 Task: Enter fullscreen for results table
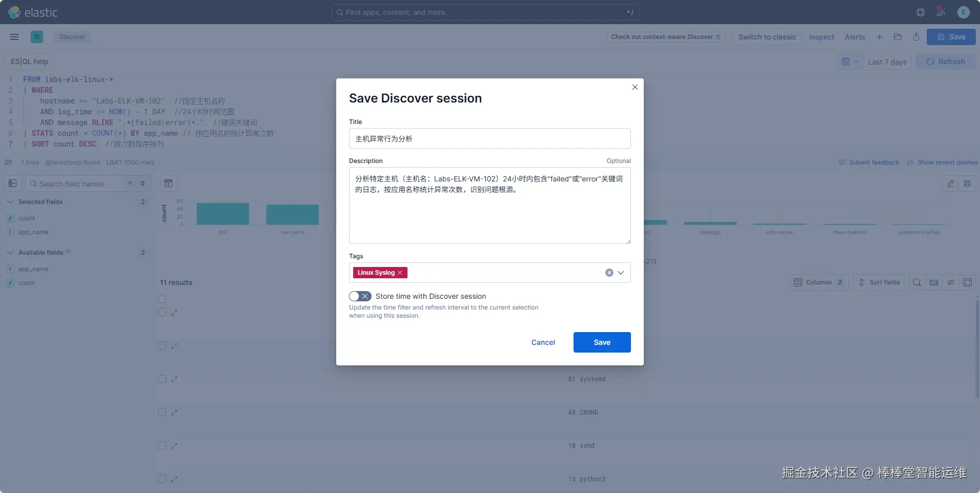click(968, 282)
